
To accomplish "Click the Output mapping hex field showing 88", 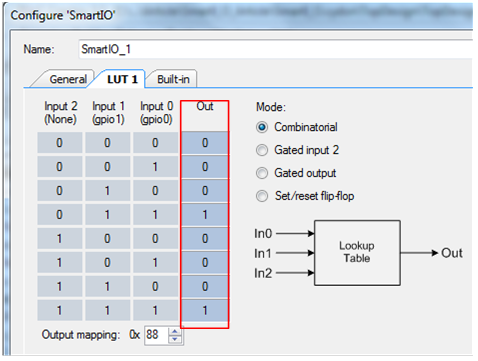I will (x=157, y=335).
